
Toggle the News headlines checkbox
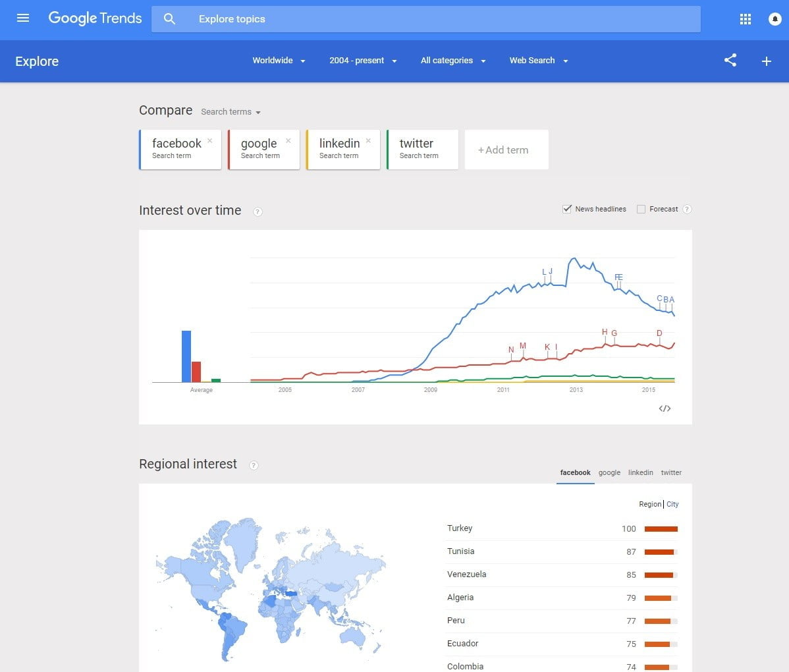coord(566,209)
